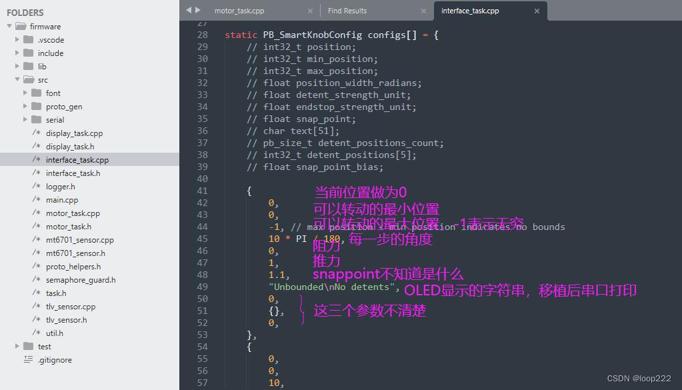Expand the proto_gen folder
The height and width of the screenshot is (390, 682).
pos(25,106)
